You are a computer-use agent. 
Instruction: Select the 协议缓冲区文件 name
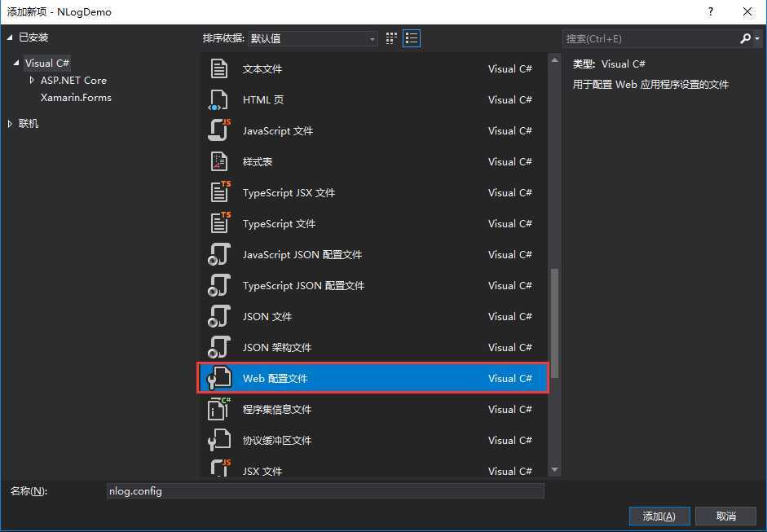(277, 440)
